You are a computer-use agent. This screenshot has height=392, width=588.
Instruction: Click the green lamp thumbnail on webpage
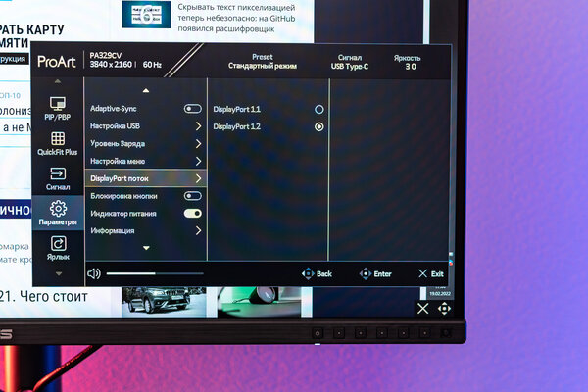259,301
